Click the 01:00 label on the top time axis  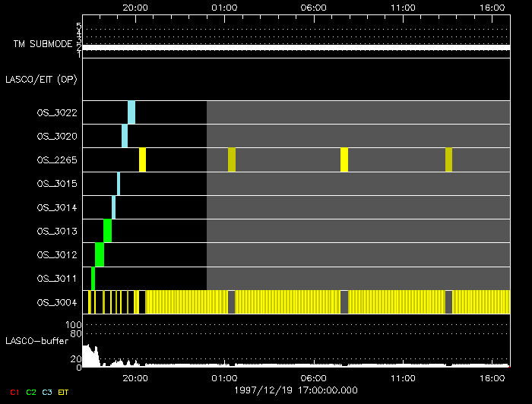[x=224, y=7]
